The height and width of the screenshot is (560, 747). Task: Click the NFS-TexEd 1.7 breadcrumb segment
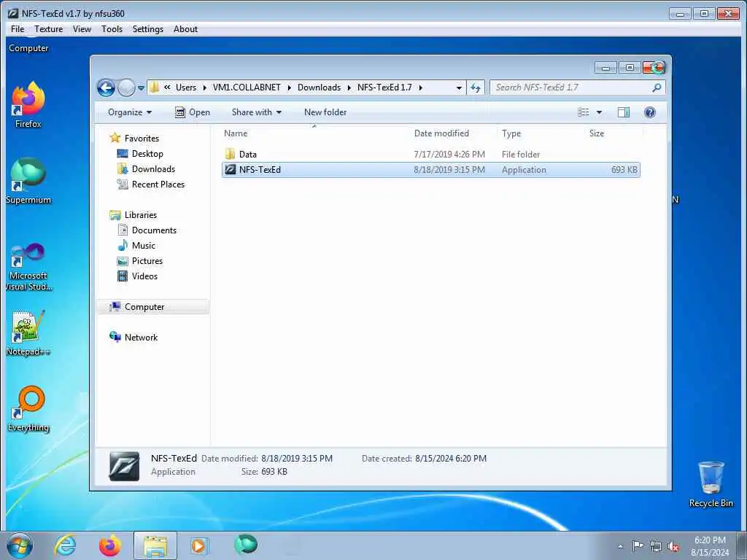384,87
